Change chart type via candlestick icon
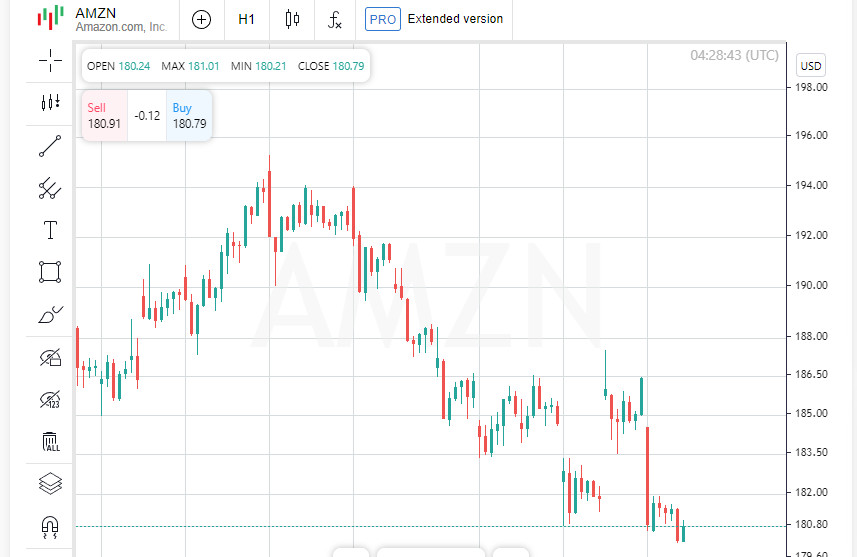The image size is (857, 557). [x=292, y=19]
